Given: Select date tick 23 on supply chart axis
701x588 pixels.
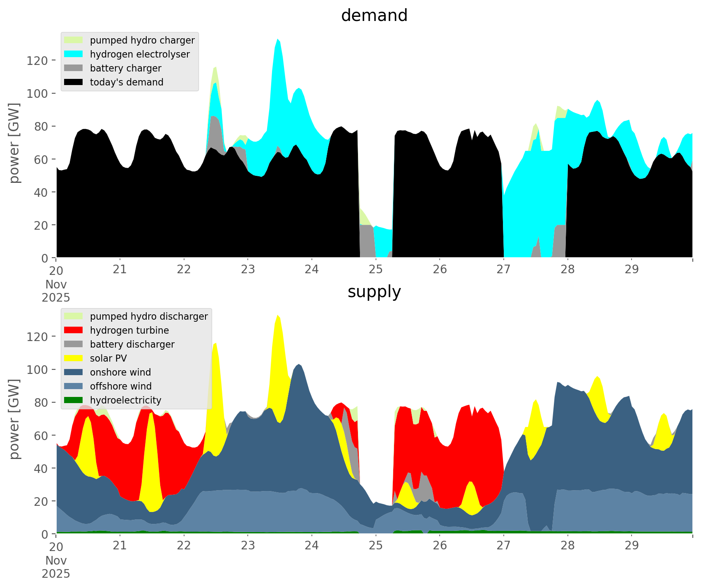Looking at the screenshot, I should coord(248,546).
